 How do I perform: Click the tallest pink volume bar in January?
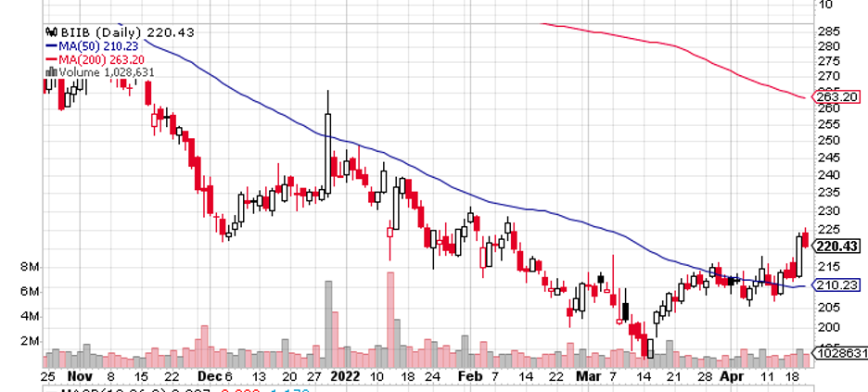(390, 320)
